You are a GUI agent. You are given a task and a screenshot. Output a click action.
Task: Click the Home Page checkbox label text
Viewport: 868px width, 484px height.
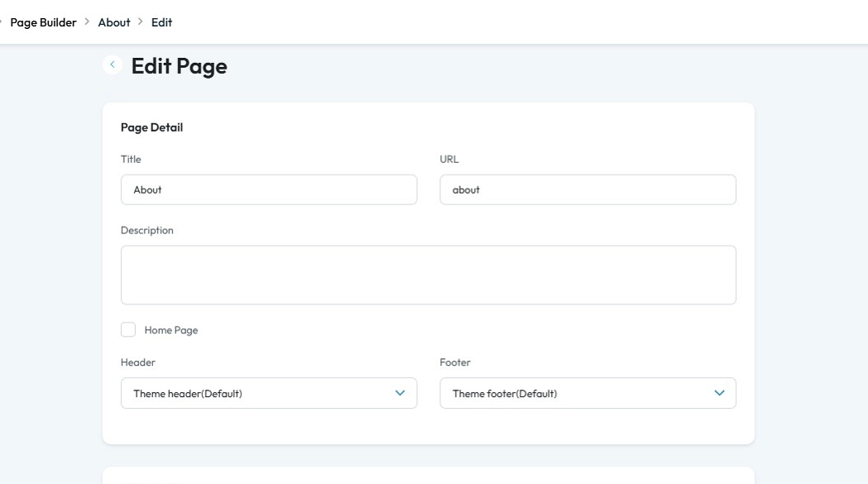coord(171,330)
